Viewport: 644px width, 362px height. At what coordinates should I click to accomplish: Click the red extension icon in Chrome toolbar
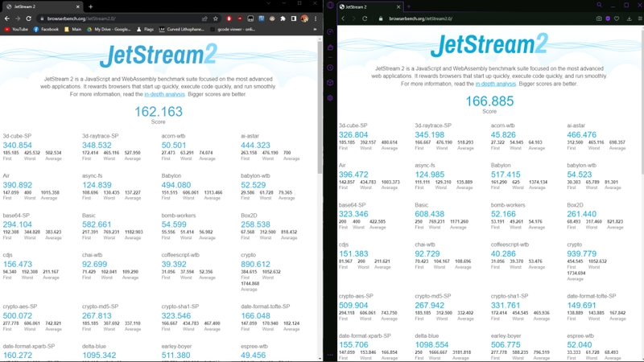coord(229,19)
